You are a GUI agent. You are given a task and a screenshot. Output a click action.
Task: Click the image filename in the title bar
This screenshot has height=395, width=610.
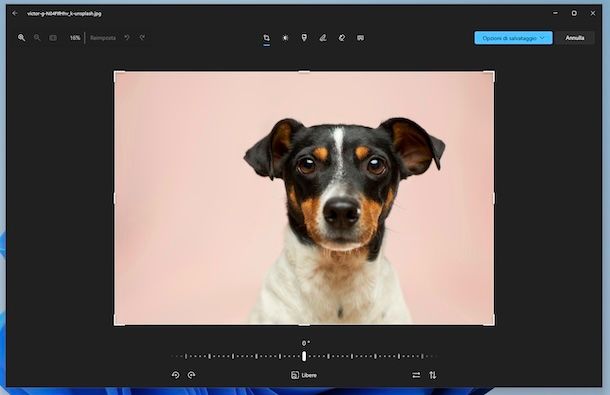pyautogui.click(x=64, y=14)
